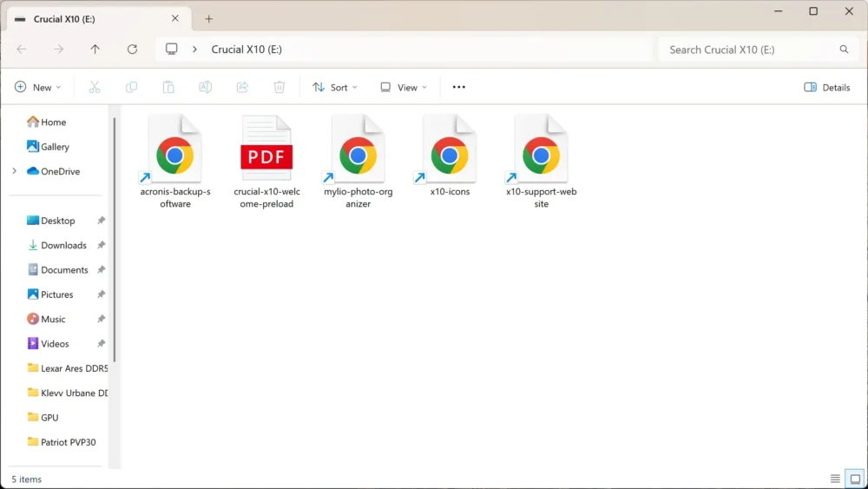Click the Copy icon in toolbar
Viewport: 868px width, 489px height.
131,87
